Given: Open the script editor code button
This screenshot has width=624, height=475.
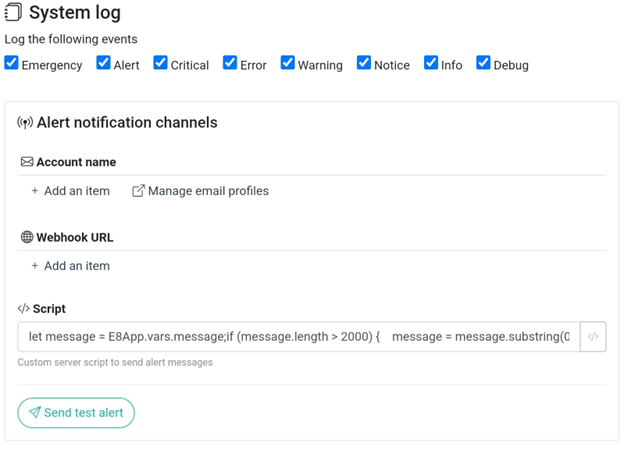Looking at the screenshot, I should [x=593, y=337].
